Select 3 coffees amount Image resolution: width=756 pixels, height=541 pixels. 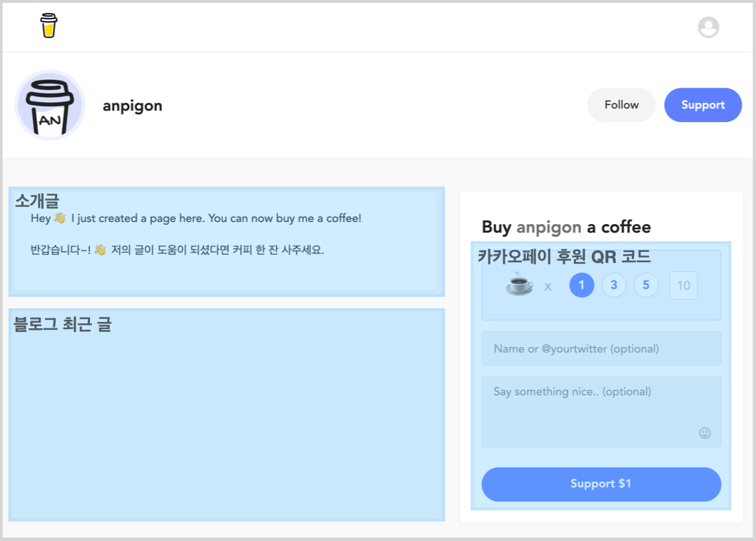point(614,285)
